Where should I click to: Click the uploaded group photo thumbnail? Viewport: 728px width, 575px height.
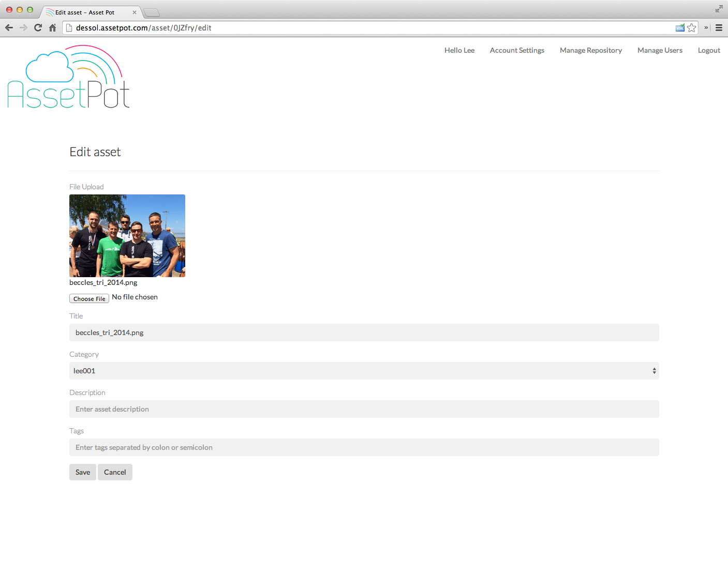pyautogui.click(x=127, y=236)
